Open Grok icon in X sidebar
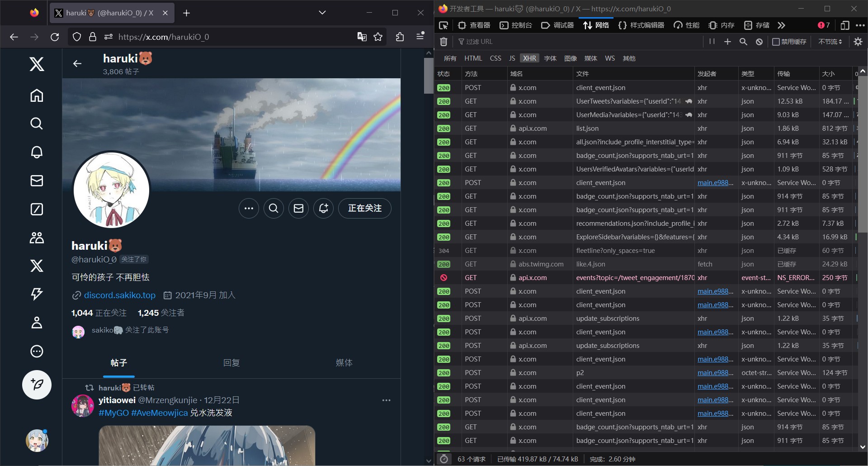 (37, 209)
